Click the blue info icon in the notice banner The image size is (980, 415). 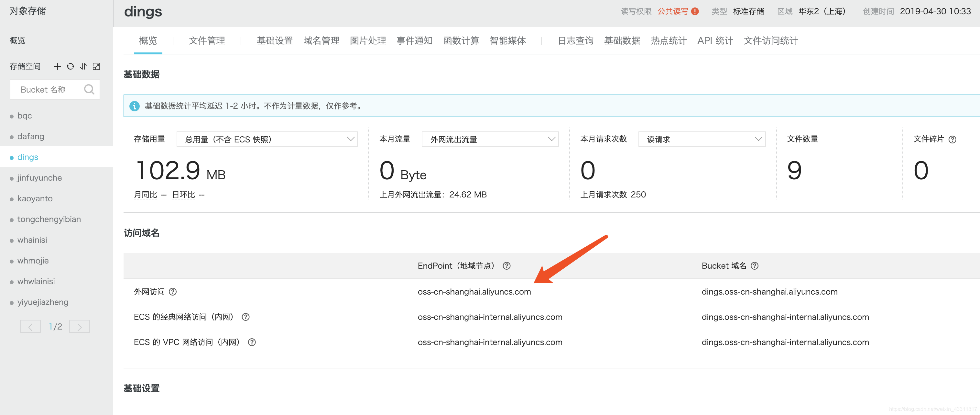(134, 106)
